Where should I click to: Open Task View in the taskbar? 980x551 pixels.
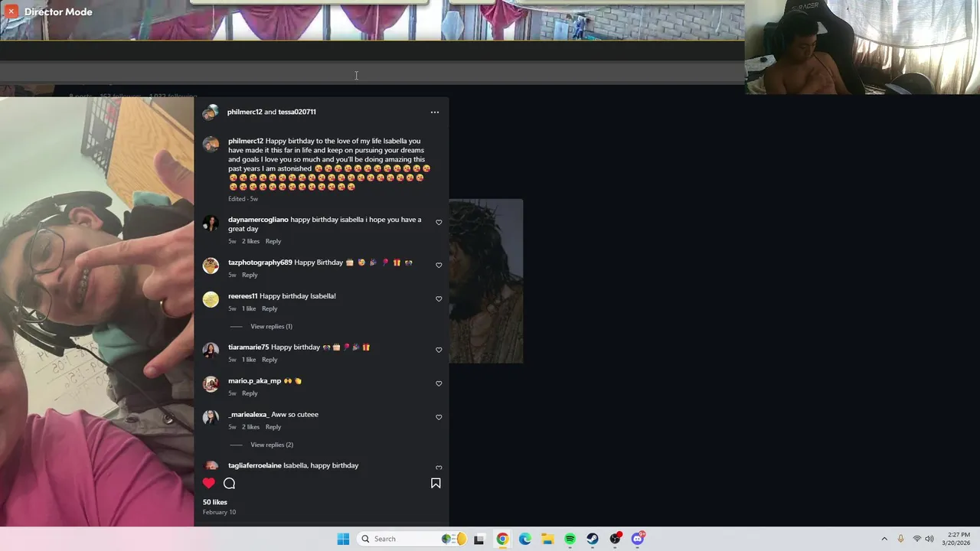click(479, 539)
